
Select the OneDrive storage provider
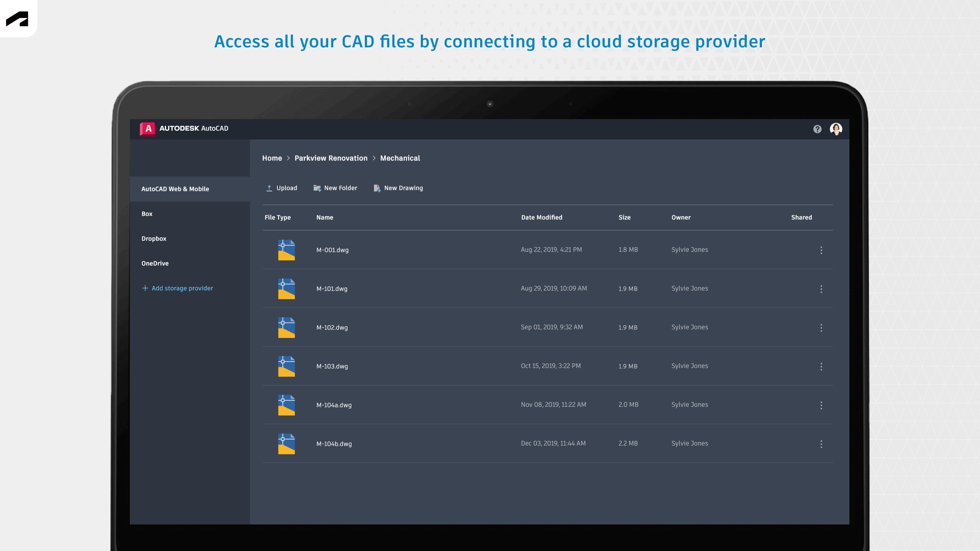[x=155, y=263]
